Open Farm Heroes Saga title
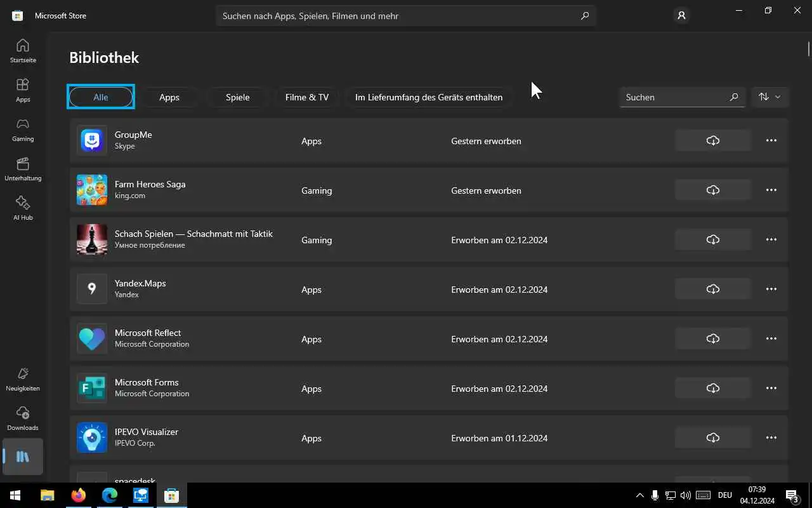The height and width of the screenshot is (508, 812). coord(150,184)
